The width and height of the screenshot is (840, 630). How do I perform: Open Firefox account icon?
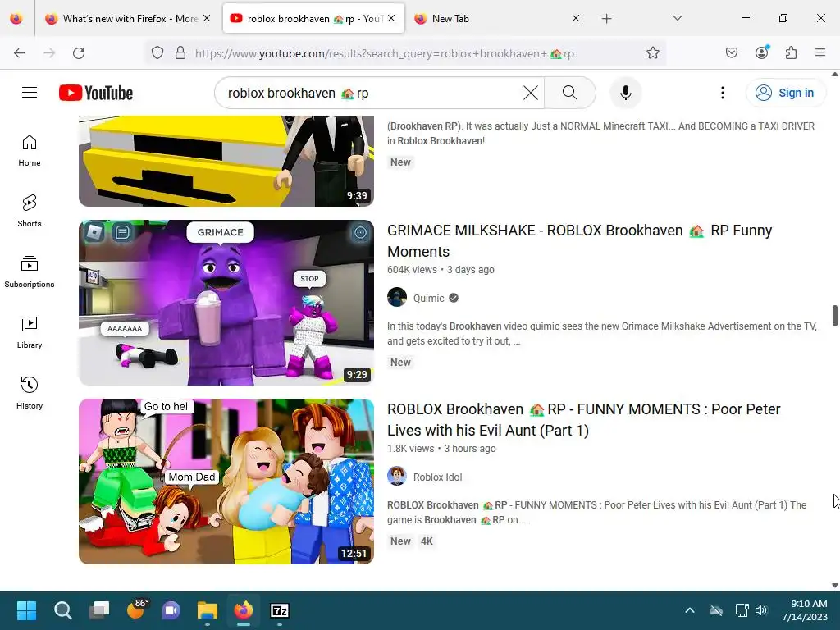(762, 52)
